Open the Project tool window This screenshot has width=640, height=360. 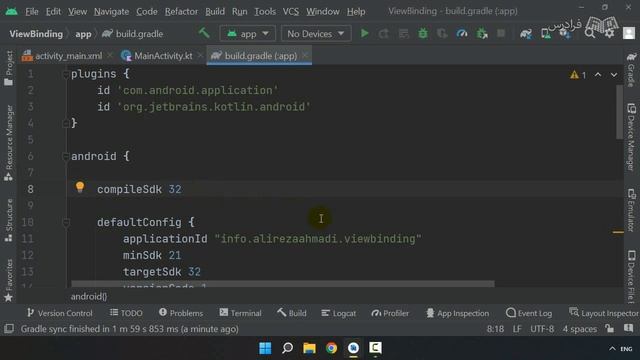coord(8,68)
